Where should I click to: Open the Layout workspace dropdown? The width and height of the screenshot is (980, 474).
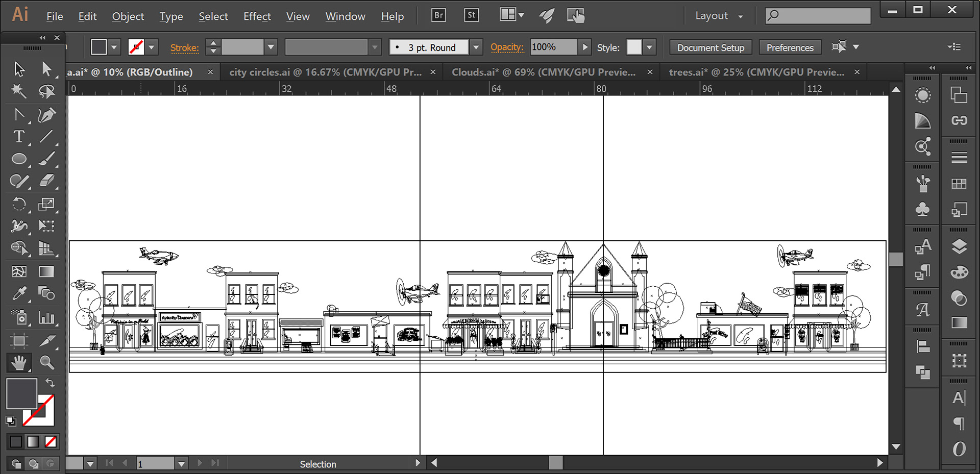(719, 16)
